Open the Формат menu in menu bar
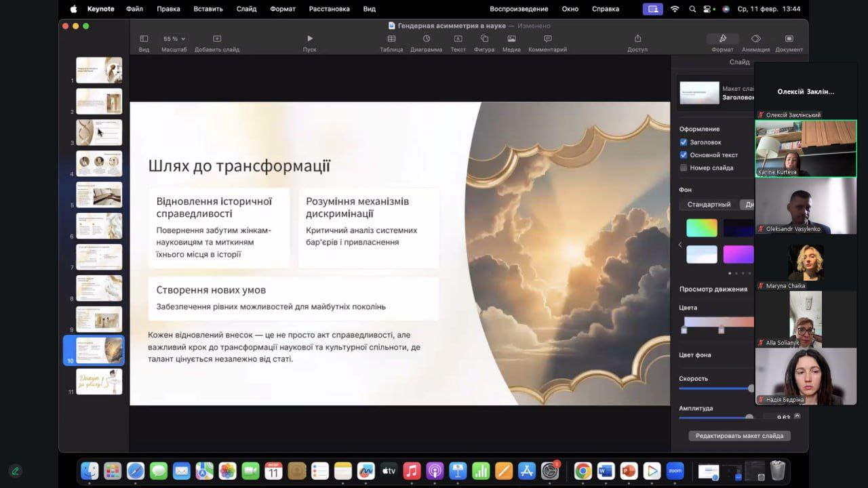The image size is (868, 488). coord(282,9)
